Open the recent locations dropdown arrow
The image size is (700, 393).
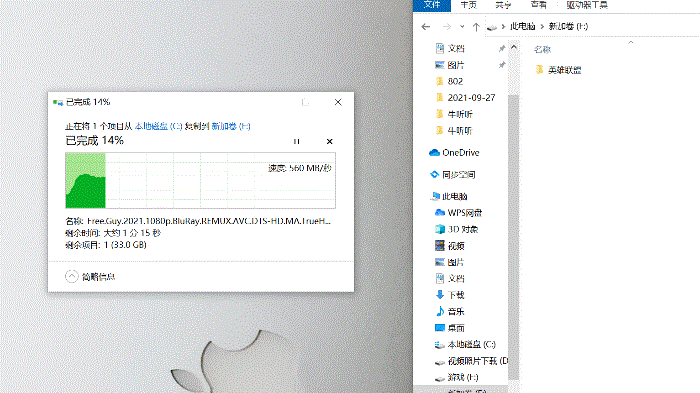coord(462,27)
